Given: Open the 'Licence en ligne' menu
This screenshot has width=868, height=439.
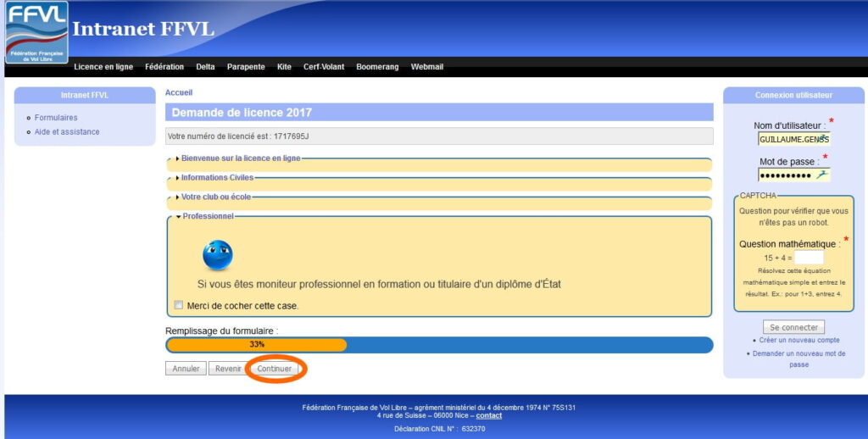Looking at the screenshot, I should 103,67.
